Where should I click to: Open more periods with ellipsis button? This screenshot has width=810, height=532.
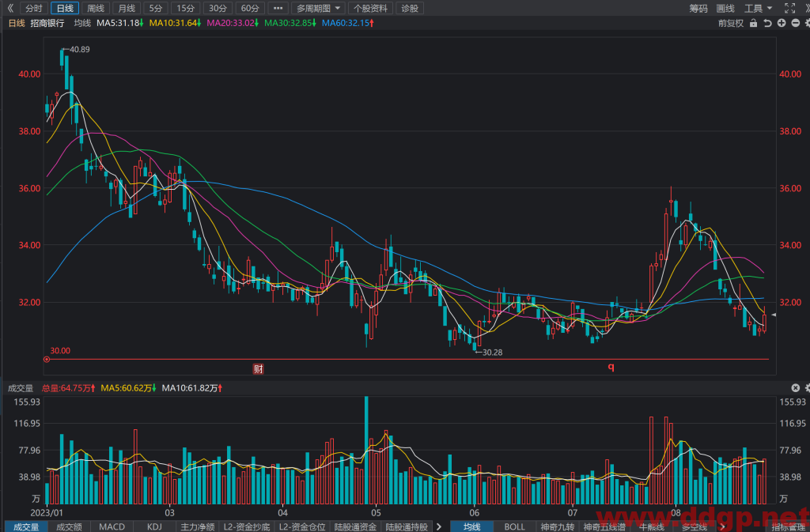[278, 8]
